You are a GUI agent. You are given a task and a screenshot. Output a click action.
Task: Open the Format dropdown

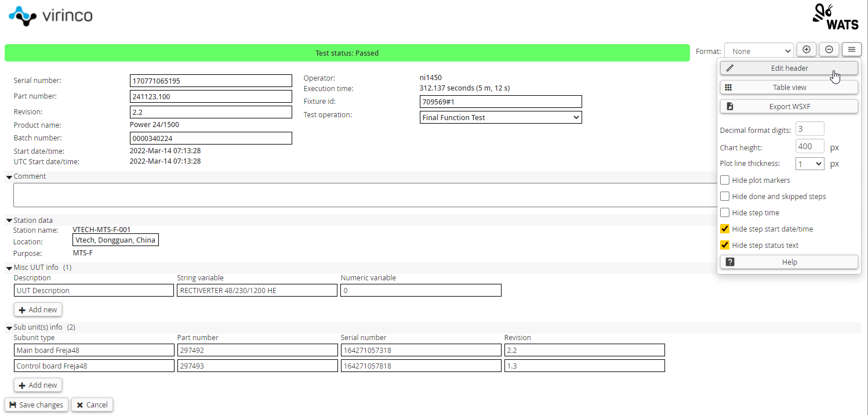[x=758, y=51]
